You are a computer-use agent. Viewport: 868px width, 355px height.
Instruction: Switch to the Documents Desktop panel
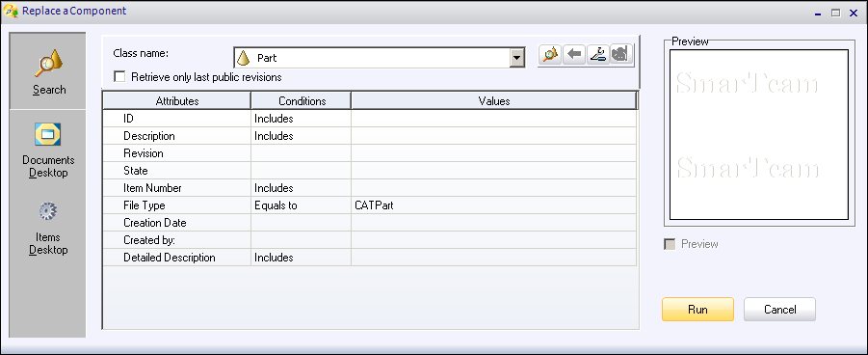click(48, 150)
